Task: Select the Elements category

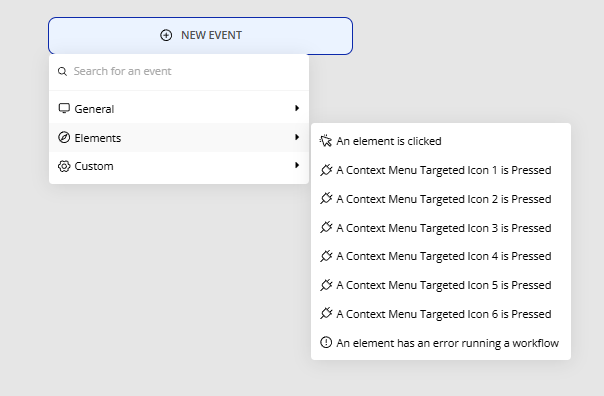Action: click(x=179, y=138)
